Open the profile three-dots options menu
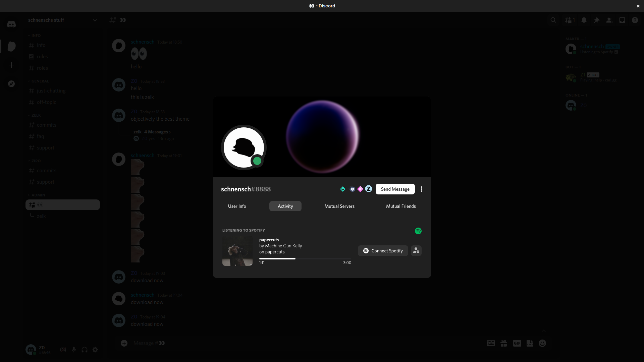 pos(422,189)
